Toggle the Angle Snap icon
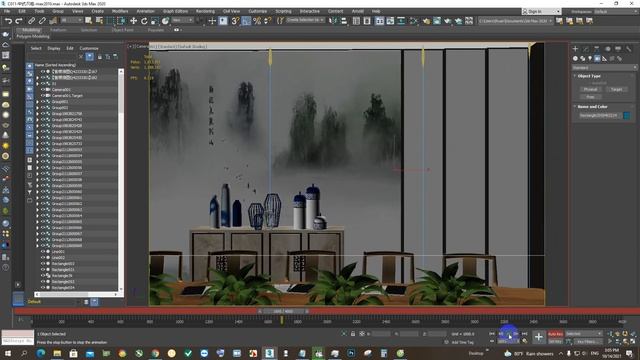This screenshot has height=360, width=640. click(x=246, y=20)
